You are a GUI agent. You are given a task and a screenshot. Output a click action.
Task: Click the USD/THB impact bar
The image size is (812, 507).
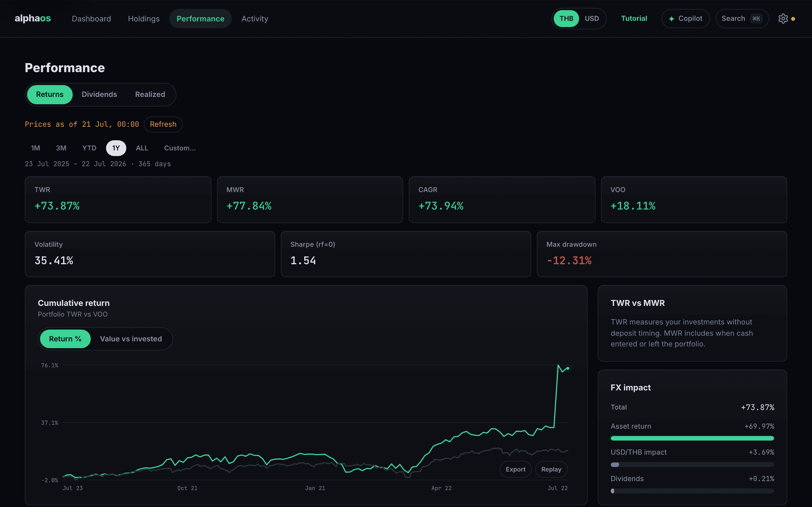pyautogui.click(x=692, y=464)
